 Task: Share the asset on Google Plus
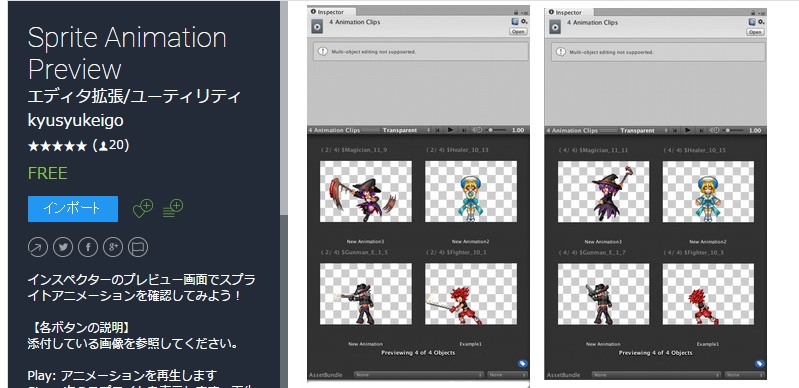point(113,247)
